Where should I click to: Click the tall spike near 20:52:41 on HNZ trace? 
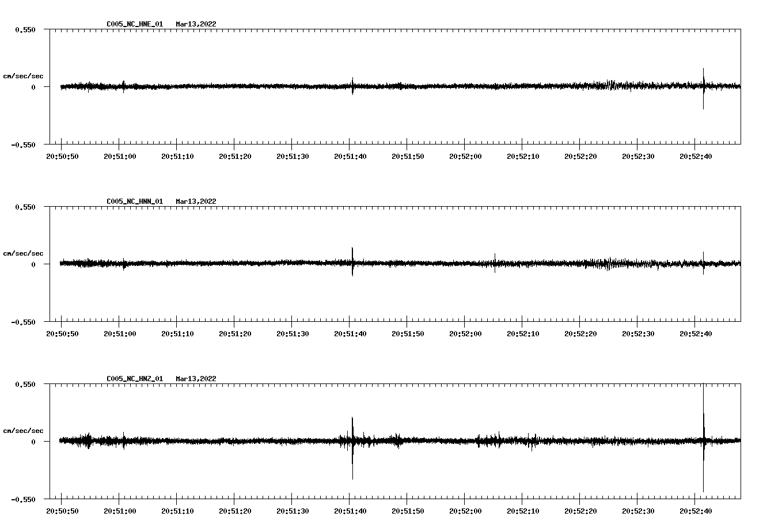(x=703, y=438)
